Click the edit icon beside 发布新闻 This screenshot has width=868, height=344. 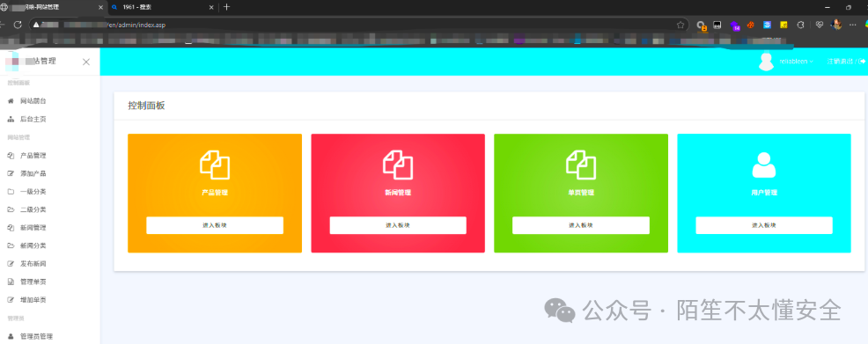[11, 264]
